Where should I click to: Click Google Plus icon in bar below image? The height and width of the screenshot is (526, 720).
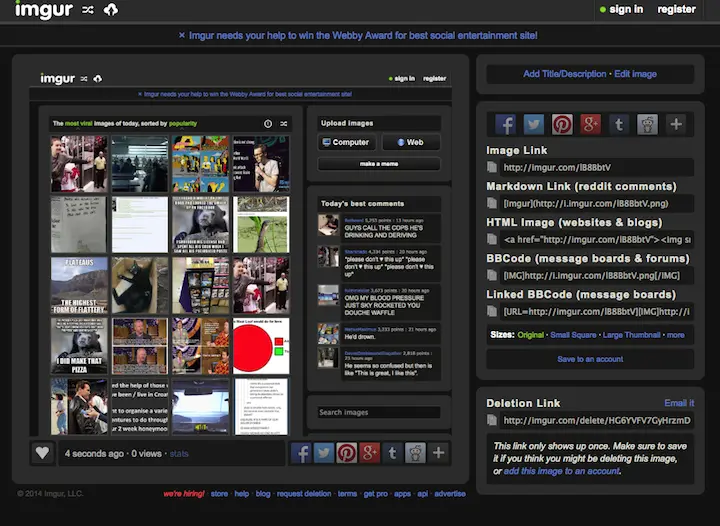point(370,453)
